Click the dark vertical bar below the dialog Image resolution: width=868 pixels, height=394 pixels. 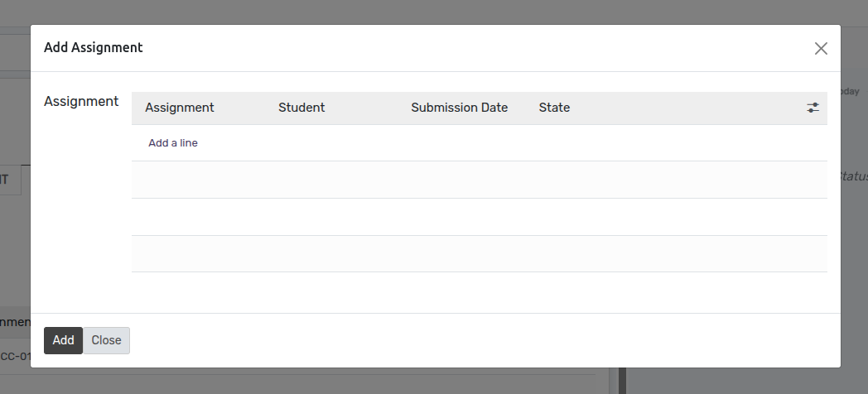622,381
